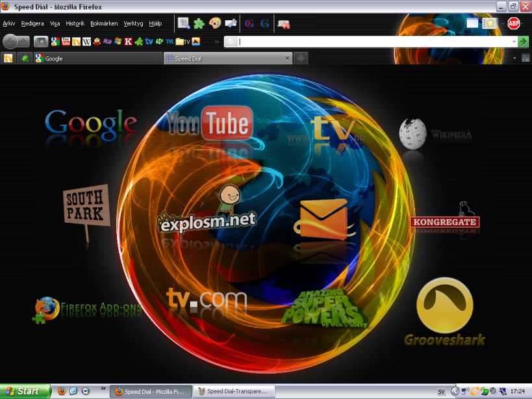Open the YouTube bookmark icon in bookmarks bar
The image size is (532, 399).
pos(66,42)
